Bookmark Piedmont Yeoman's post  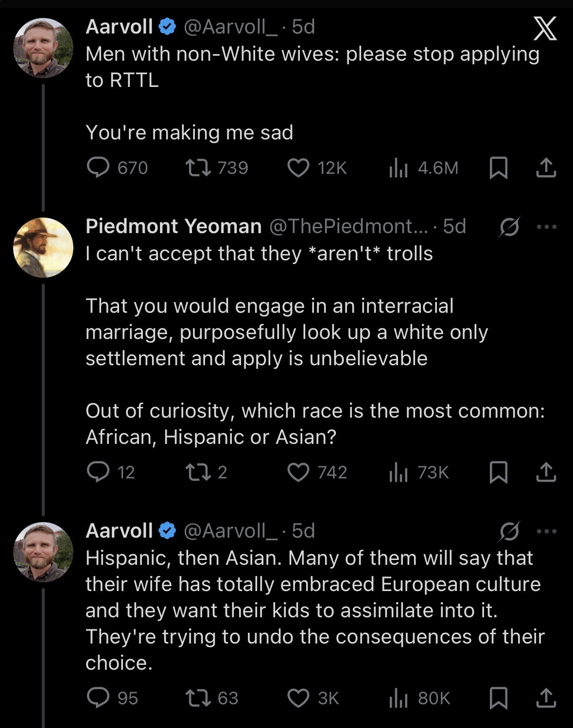[x=498, y=472]
